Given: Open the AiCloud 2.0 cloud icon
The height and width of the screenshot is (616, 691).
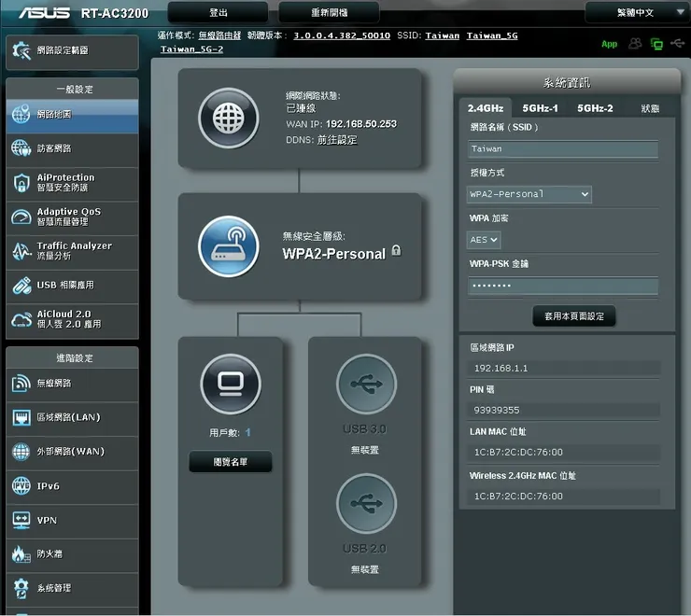Looking at the screenshot, I should [x=21, y=319].
